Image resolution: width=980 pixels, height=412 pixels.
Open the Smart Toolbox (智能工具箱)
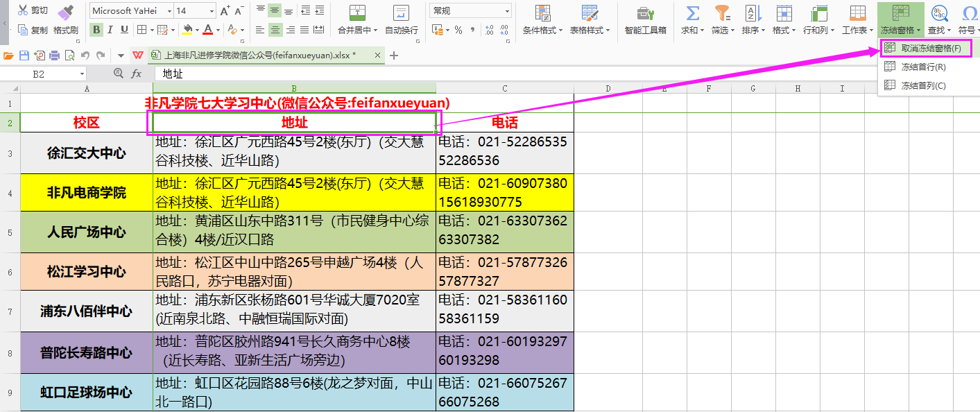(645, 19)
